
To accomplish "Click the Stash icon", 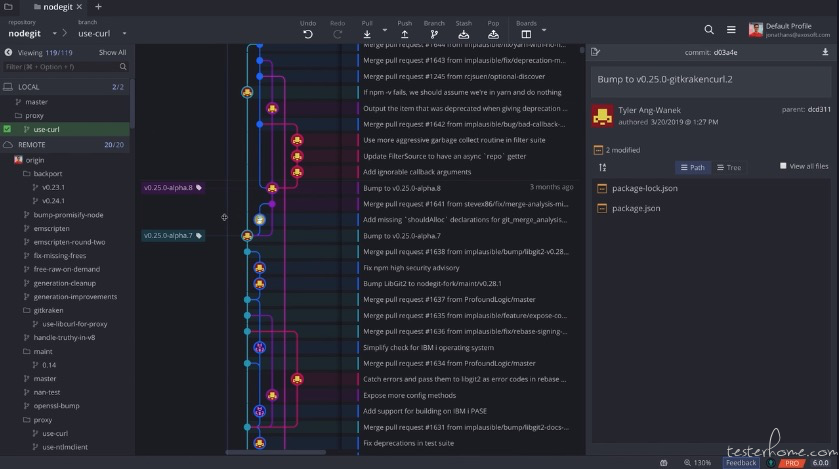I will [x=464, y=34].
